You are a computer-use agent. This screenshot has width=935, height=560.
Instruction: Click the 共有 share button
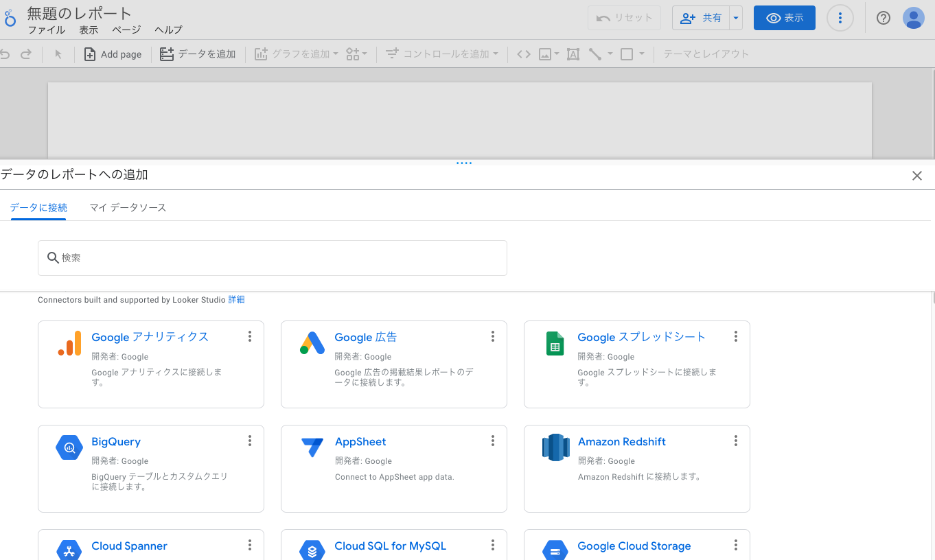pos(701,18)
